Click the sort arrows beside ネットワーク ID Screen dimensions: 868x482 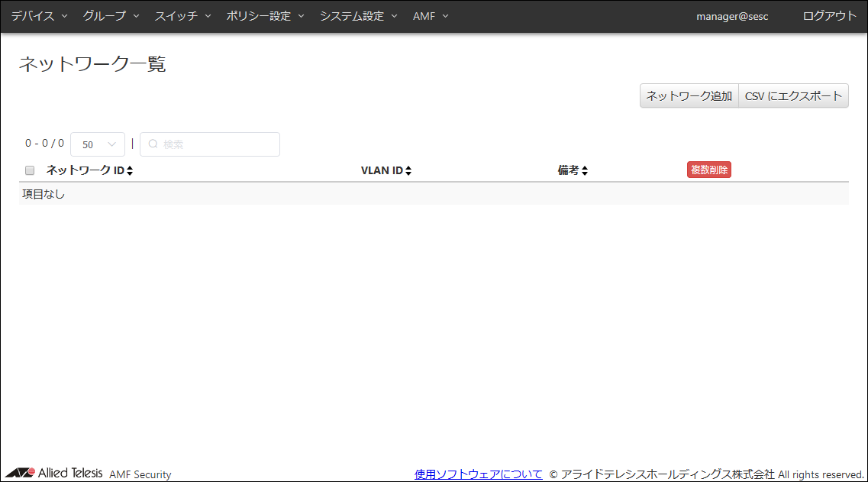point(130,170)
